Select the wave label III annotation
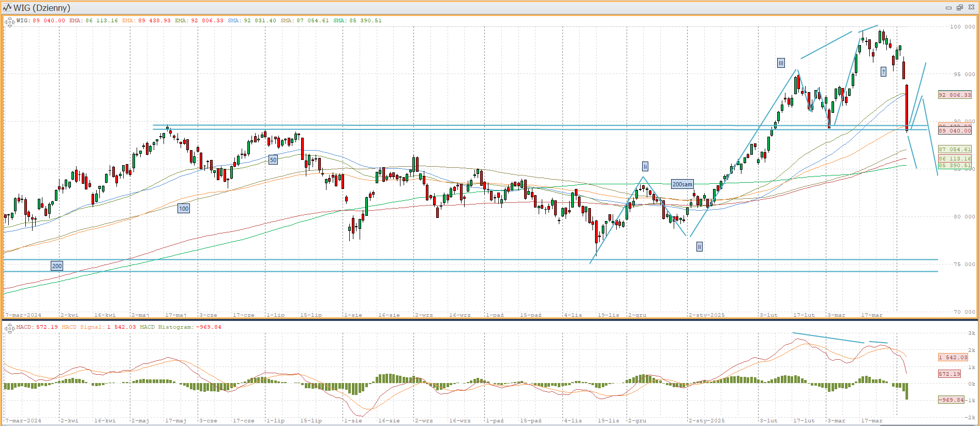 [781, 63]
